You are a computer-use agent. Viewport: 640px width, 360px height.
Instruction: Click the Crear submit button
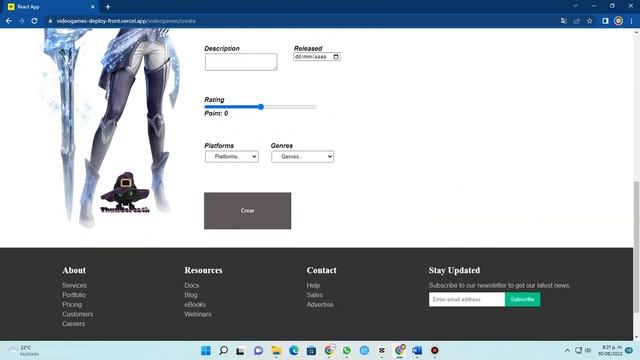[x=247, y=211]
